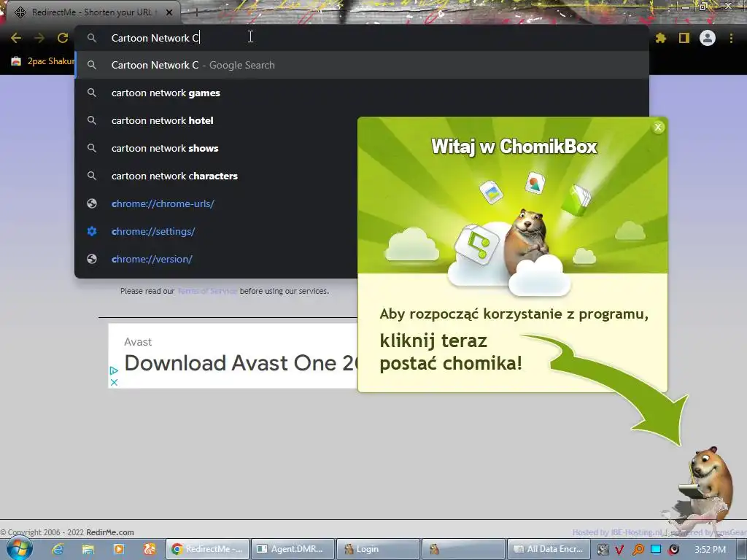This screenshot has width=747, height=560.
Task: Click the 'kliknij teraz postać chomika!' text
Action: 451,352
